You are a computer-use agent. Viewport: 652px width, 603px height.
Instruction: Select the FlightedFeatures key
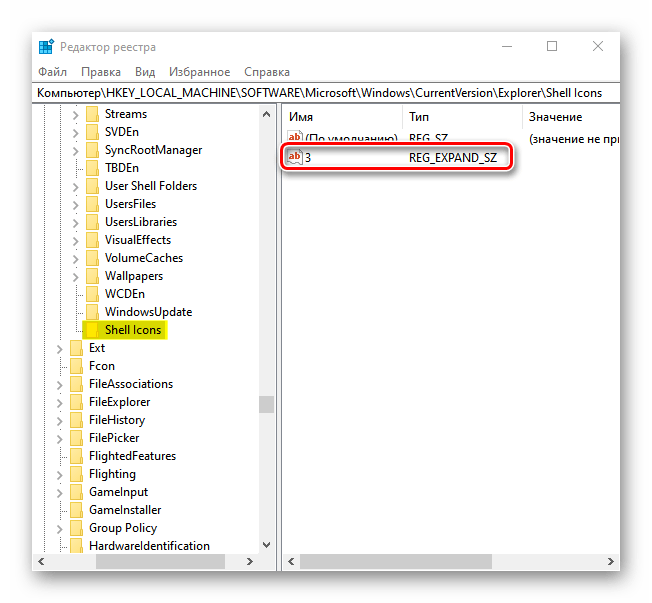coord(133,456)
